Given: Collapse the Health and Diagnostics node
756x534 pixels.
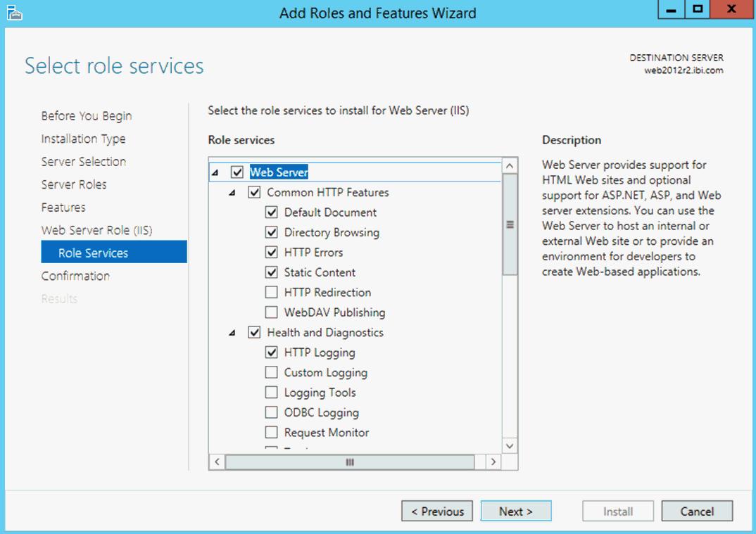Looking at the screenshot, I should pos(232,333).
